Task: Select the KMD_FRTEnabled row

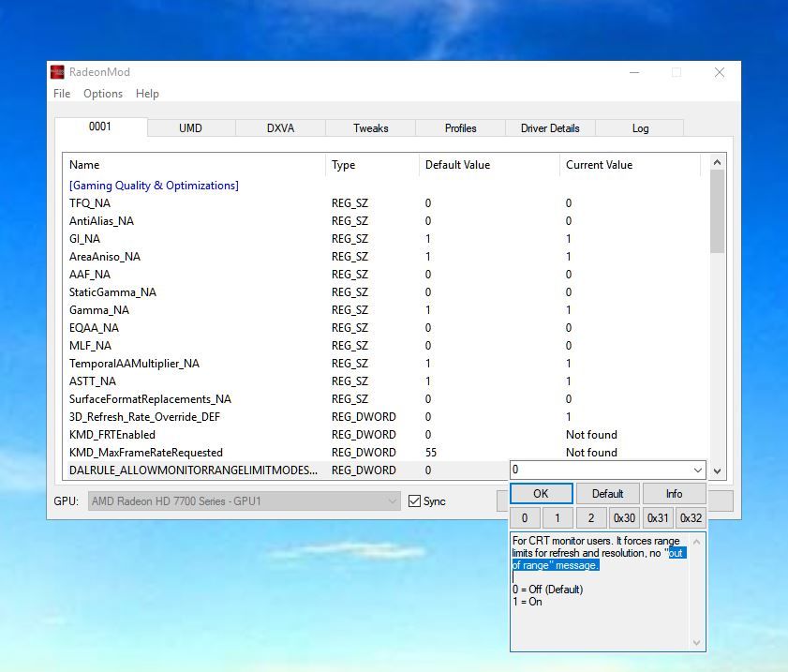Action: pyautogui.click(x=112, y=435)
